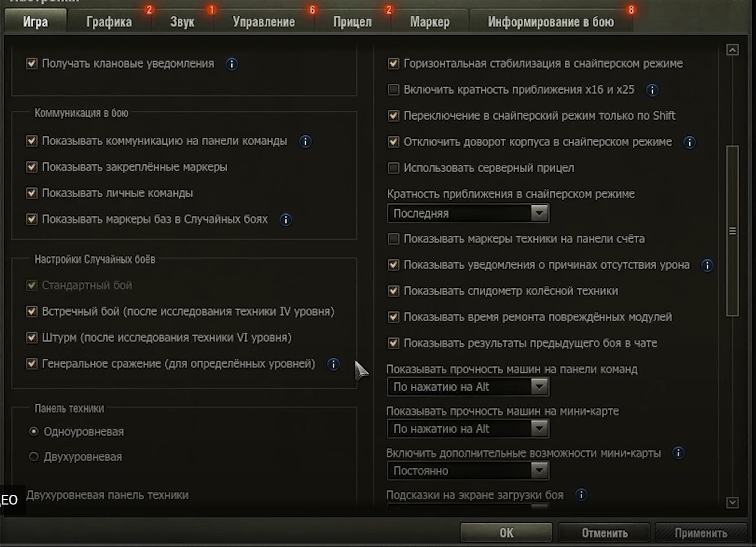The width and height of the screenshot is (756, 547).
Task: Enable Использовать серверный прицел checkbox
Action: click(x=393, y=168)
